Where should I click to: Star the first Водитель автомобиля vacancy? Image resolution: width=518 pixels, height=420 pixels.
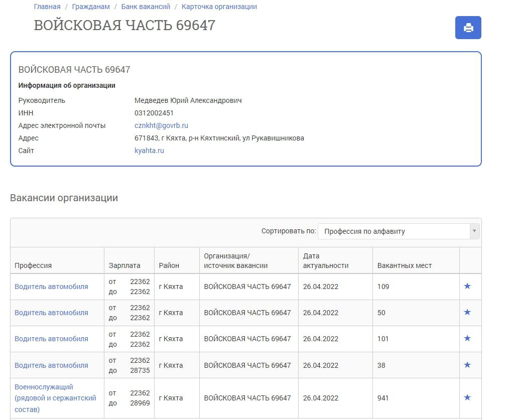(467, 286)
